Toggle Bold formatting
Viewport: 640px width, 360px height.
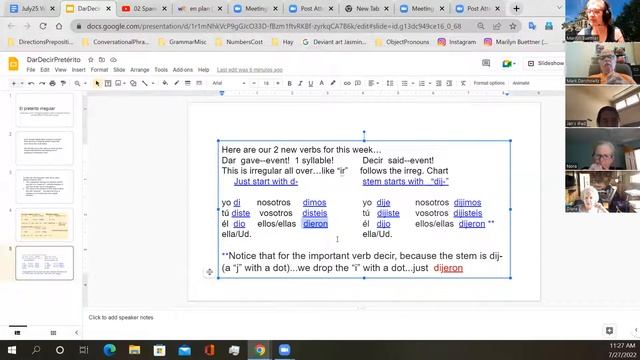(x=289, y=83)
